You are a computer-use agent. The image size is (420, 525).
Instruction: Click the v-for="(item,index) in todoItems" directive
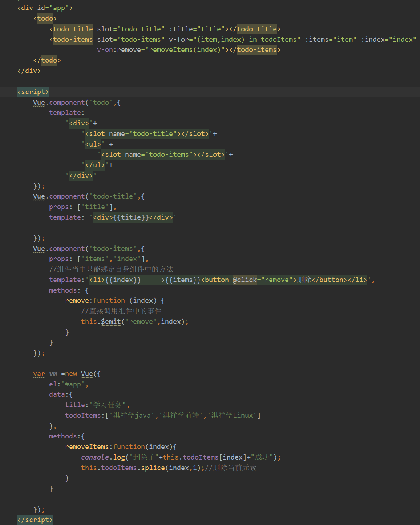pos(235,40)
